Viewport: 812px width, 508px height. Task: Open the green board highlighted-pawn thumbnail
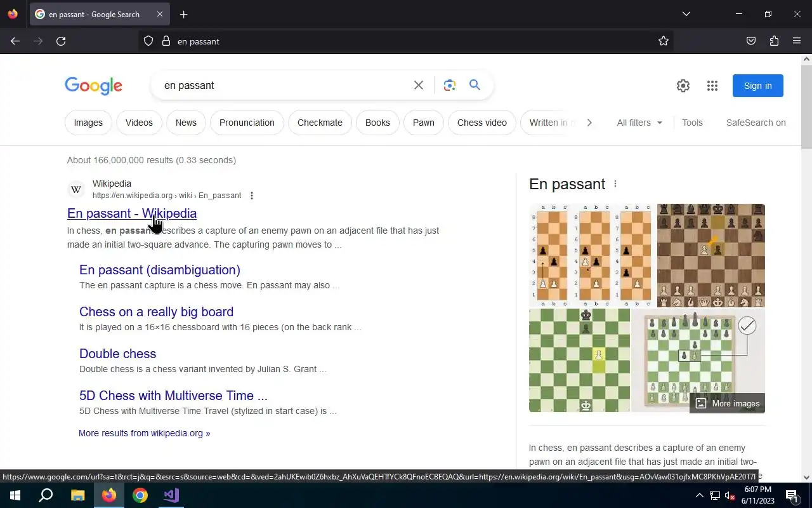tap(579, 361)
